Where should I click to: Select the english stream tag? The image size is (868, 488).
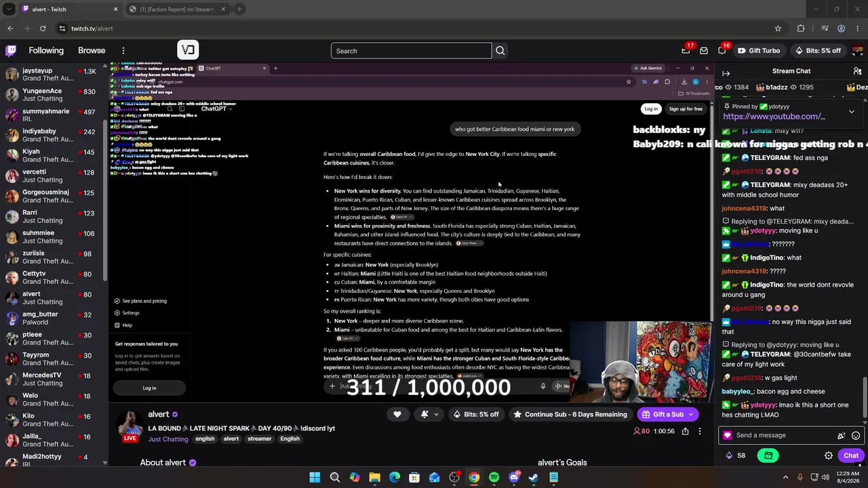tap(205, 439)
